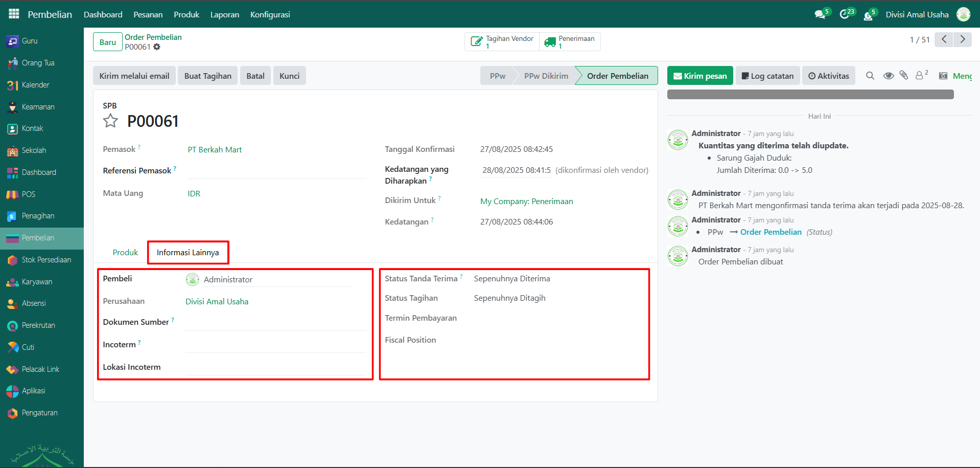Open the PT Berkah Mart supplier link
The height and width of the screenshot is (468, 980).
tap(215, 150)
